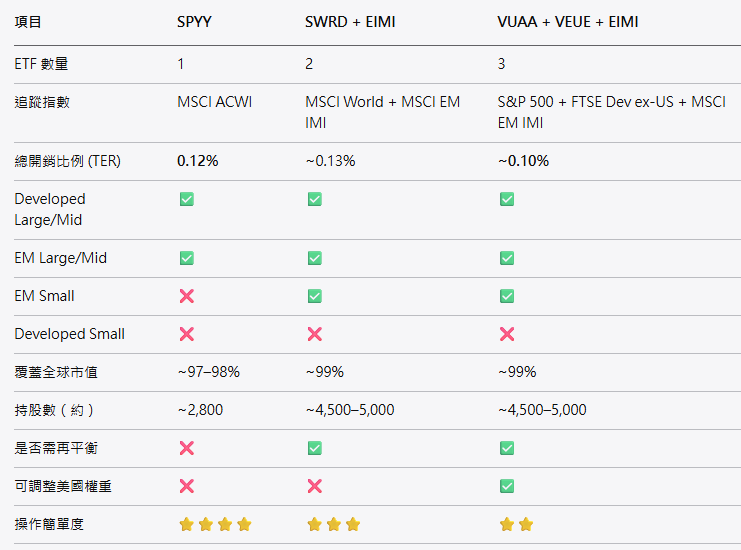Click green check for SWRD + EIMI 是否需再平衡
Image resolution: width=741 pixels, height=550 pixels.
point(314,448)
